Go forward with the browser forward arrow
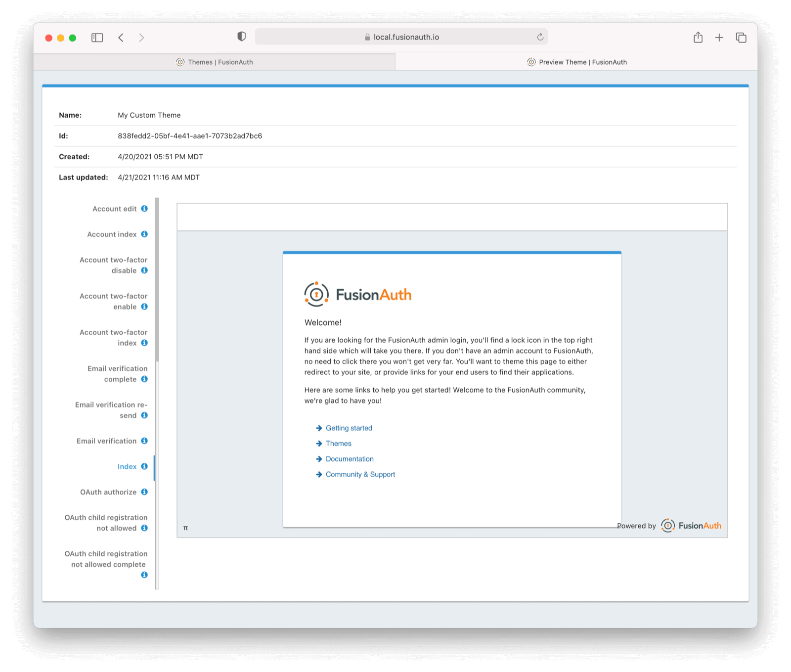 (141, 38)
